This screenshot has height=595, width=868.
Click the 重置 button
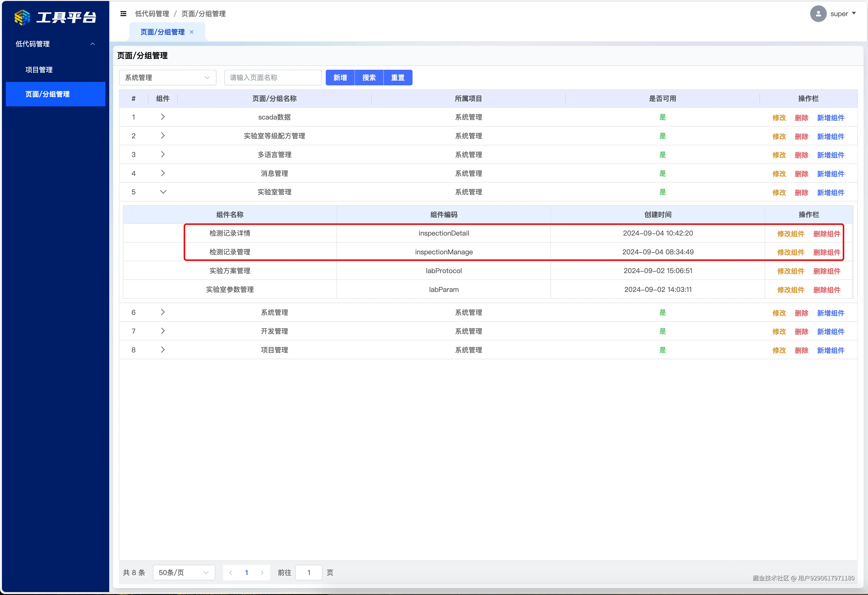(397, 77)
